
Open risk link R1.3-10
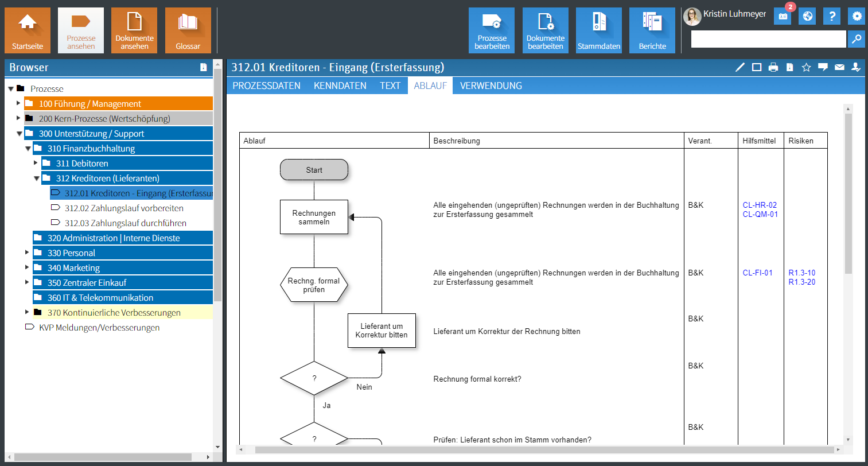(801, 273)
